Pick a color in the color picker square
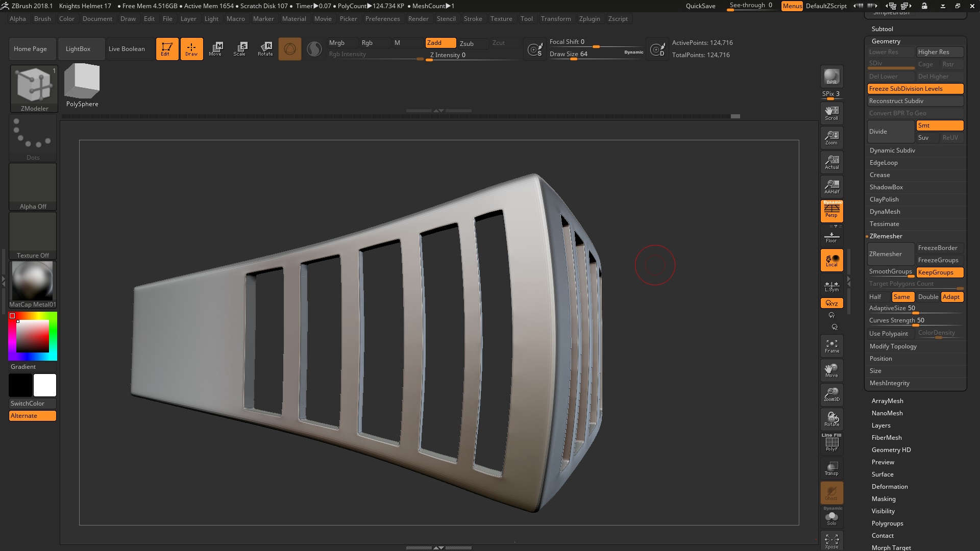 (33, 336)
